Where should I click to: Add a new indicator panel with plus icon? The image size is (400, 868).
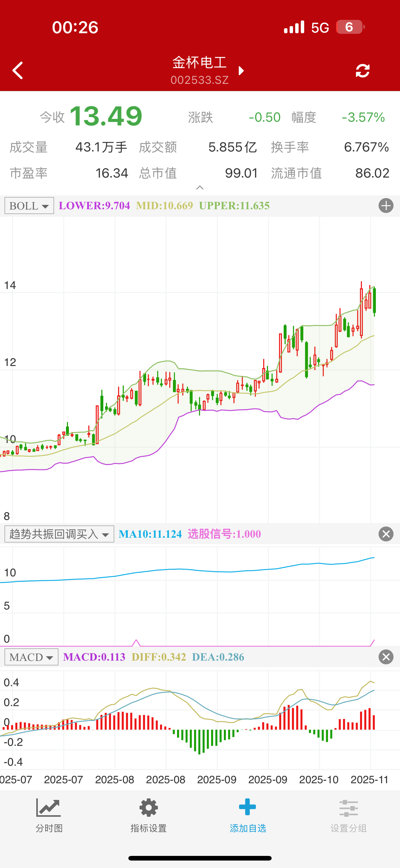[385, 206]
